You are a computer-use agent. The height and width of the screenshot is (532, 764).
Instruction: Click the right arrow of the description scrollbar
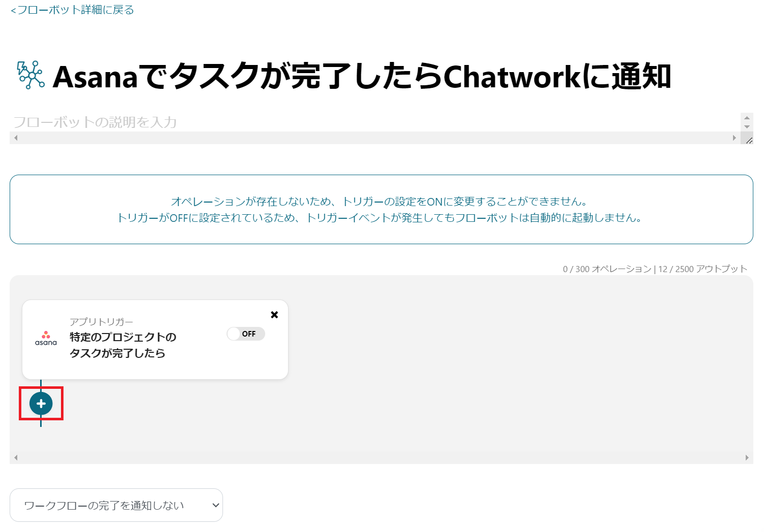[735, 138]
